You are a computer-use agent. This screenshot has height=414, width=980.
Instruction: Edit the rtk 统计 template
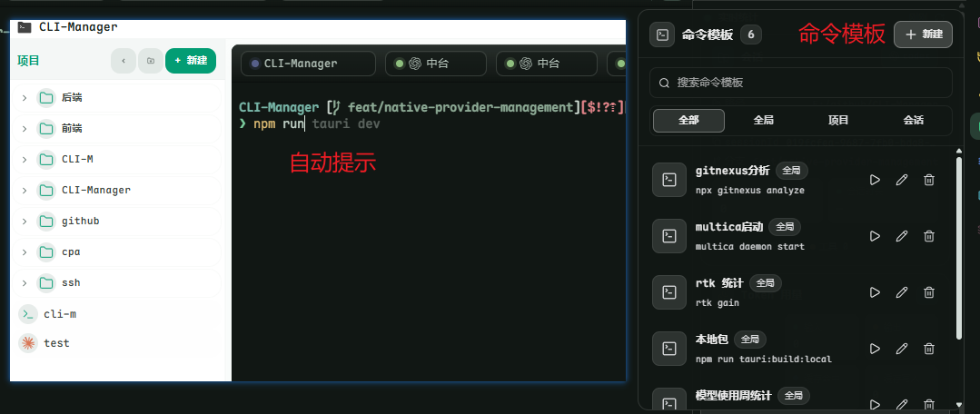click(x=902, y=292)
